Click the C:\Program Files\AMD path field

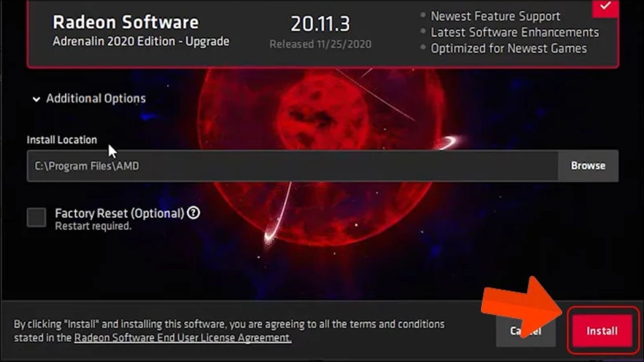[292, 166]
